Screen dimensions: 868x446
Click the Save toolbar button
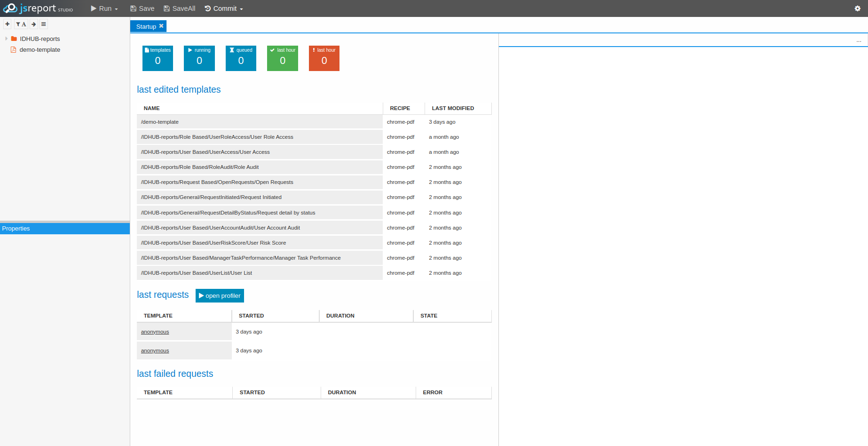(x=142, y=8)
